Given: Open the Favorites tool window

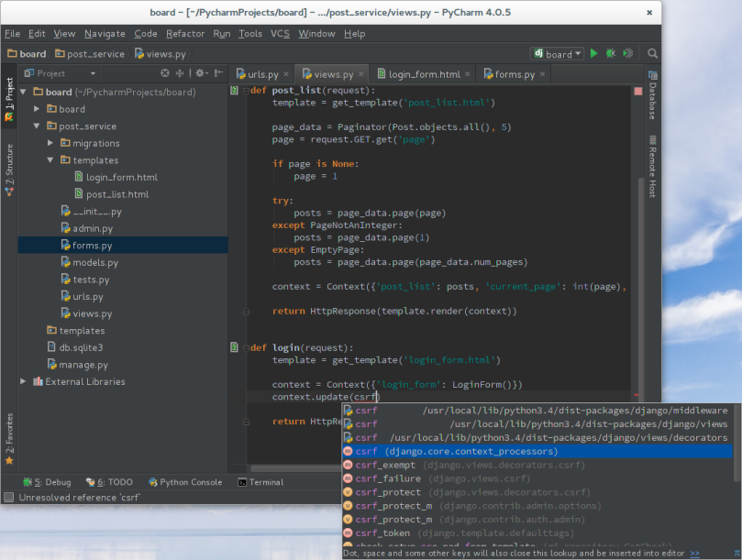Looking at the screenshot, I should pos(9,439).
